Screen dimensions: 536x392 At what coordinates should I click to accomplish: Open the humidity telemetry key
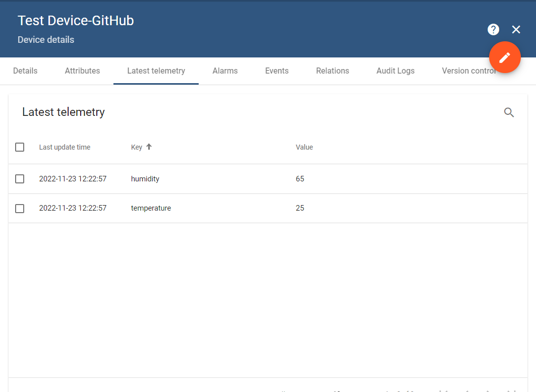tap(145, 179)
